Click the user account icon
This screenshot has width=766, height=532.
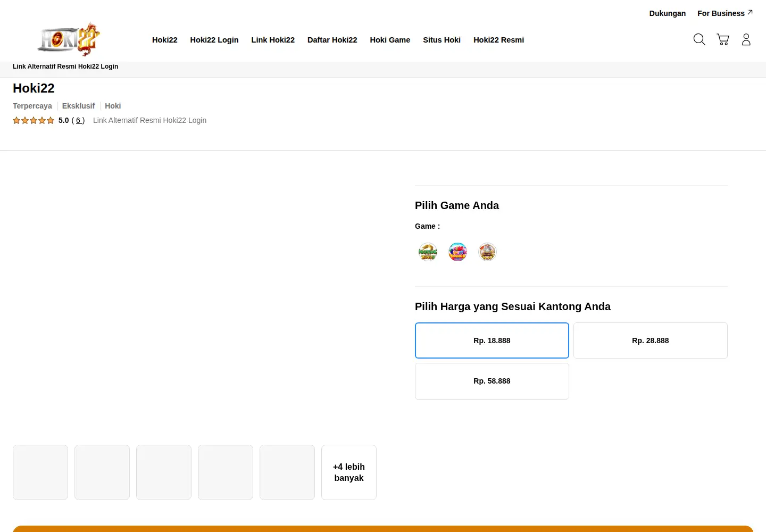[746, 39]
